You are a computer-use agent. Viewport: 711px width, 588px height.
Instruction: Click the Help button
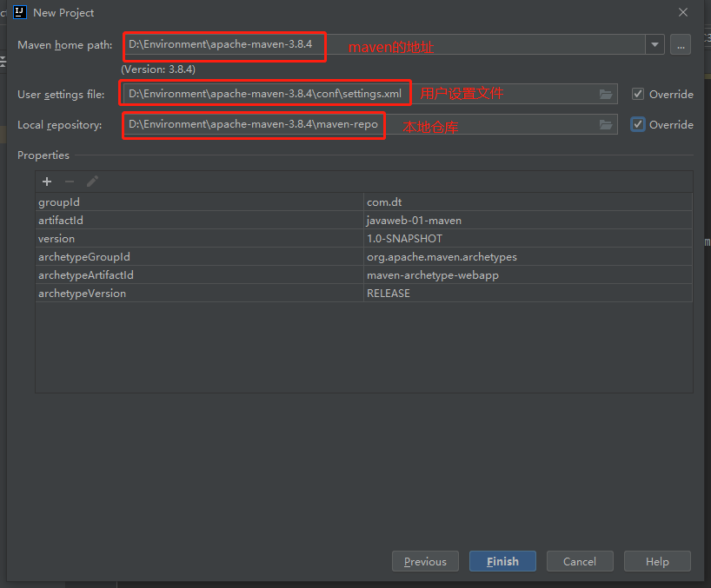[x=657, y=561]
